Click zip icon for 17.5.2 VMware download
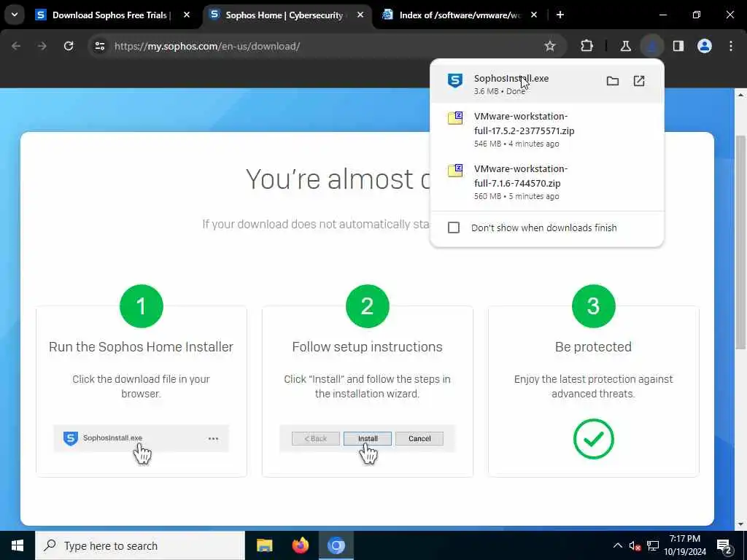The image size is (747, 560). (455, 117)
